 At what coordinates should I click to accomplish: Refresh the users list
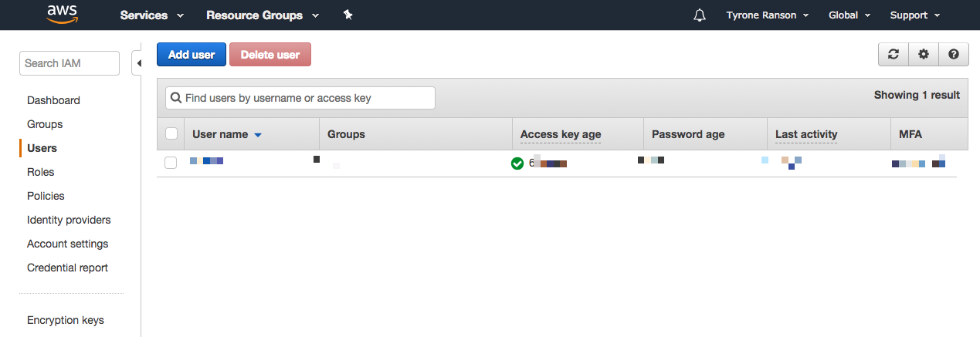[x=894, y=54]
